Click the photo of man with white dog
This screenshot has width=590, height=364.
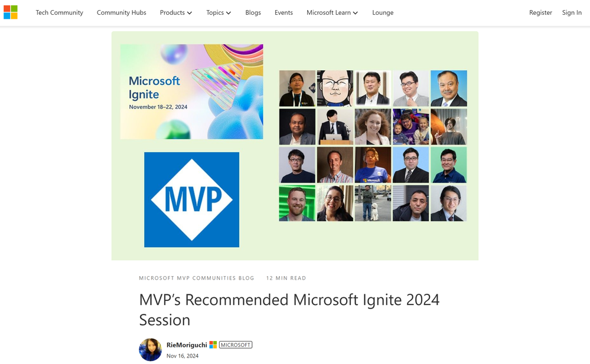[373, 203]
